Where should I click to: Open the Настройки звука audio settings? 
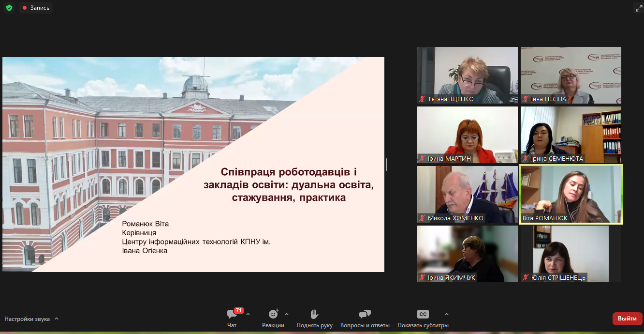pos(27,319)
